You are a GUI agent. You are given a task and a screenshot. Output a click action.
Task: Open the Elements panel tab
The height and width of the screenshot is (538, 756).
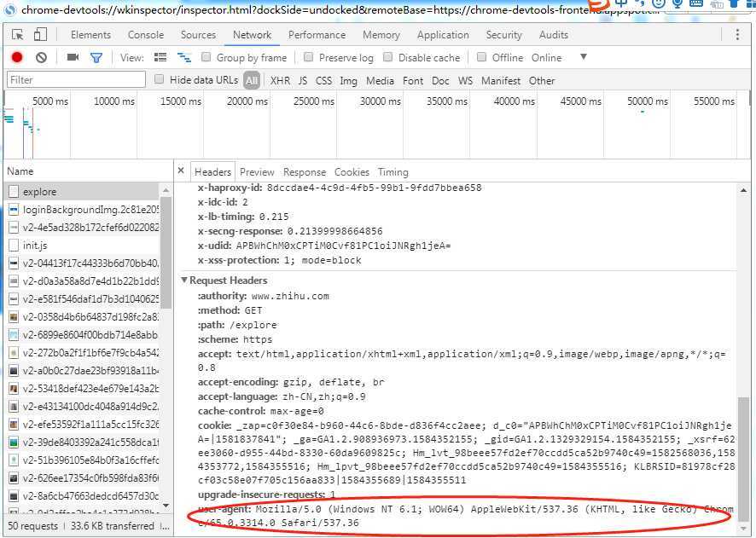pyautogui.click(x=90, y=35)
